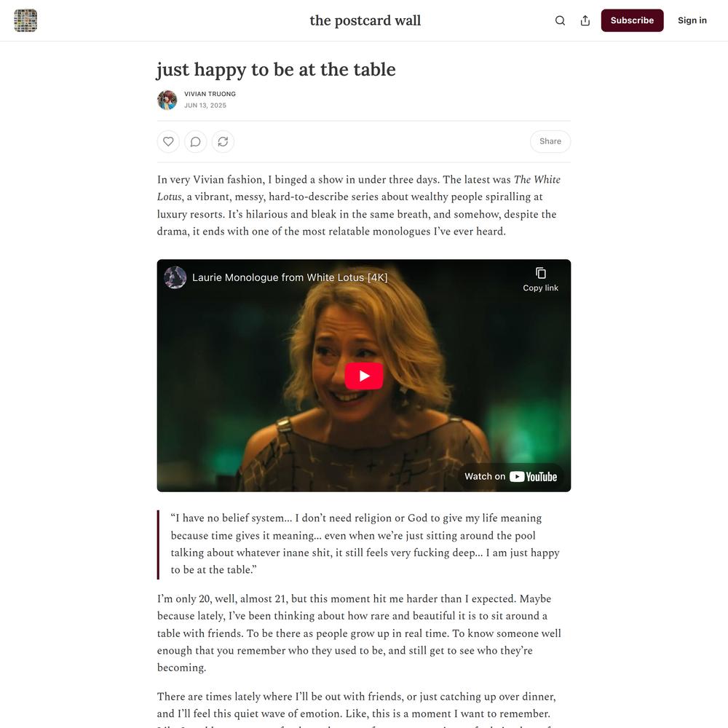Restack the post with the arrows icon
728x728 pixels.
(x=223, y=142)
